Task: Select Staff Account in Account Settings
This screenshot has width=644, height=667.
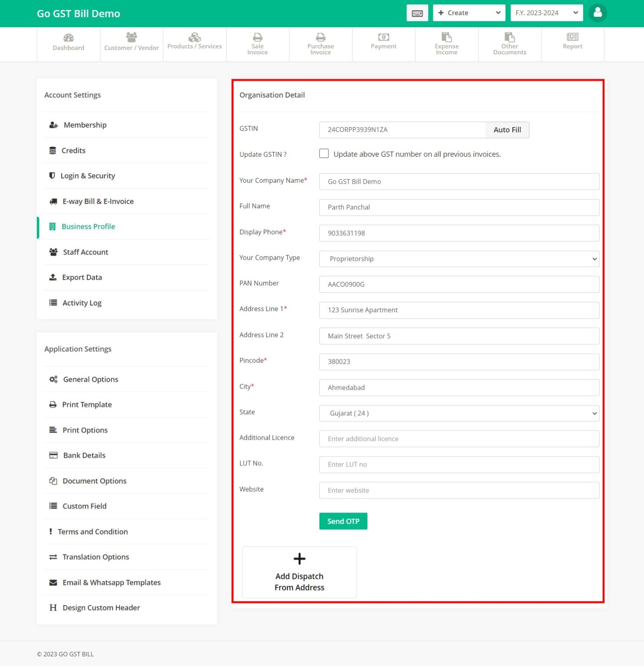Action: [x=85, y=252]
